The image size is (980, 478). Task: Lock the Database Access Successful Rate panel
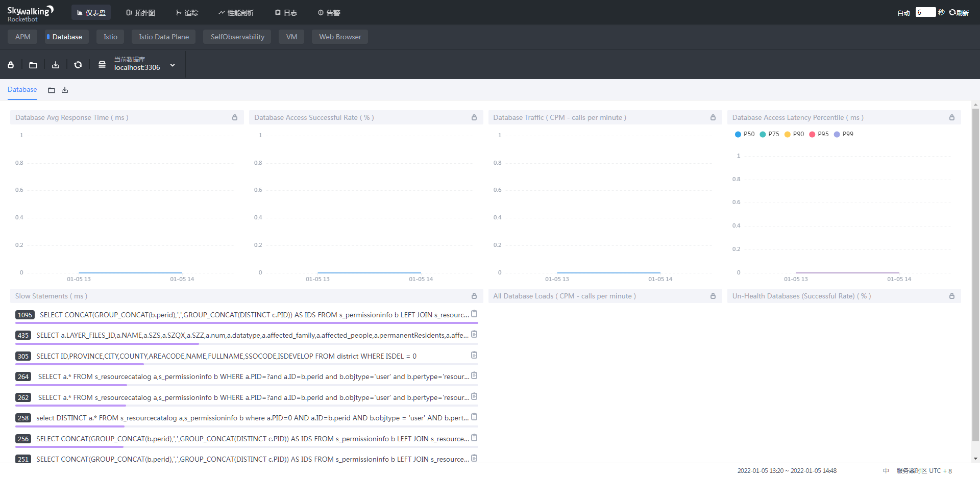point(474,117)
